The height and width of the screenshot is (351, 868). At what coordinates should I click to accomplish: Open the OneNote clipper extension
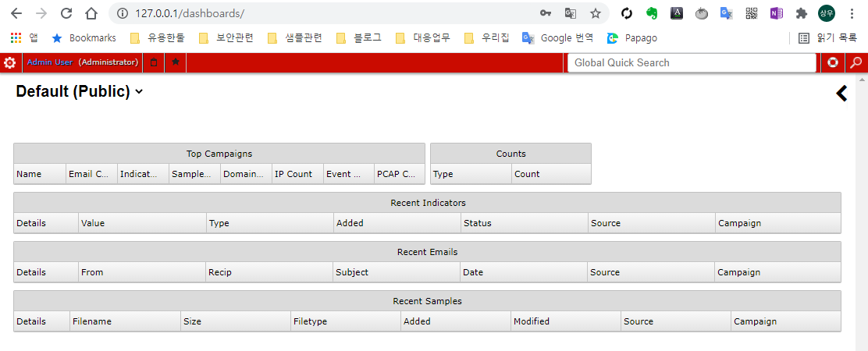[776, 13]
